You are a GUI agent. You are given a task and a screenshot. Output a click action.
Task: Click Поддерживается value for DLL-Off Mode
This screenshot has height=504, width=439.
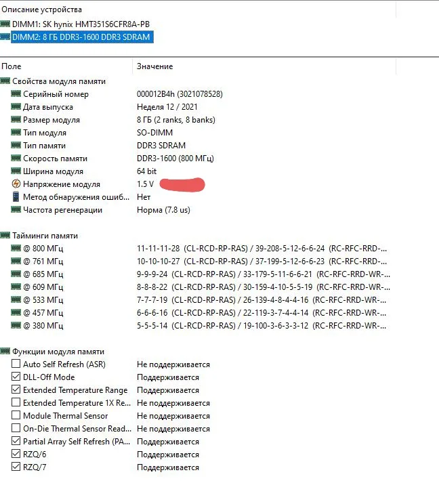pyautogui.click(x=168, y=377)
